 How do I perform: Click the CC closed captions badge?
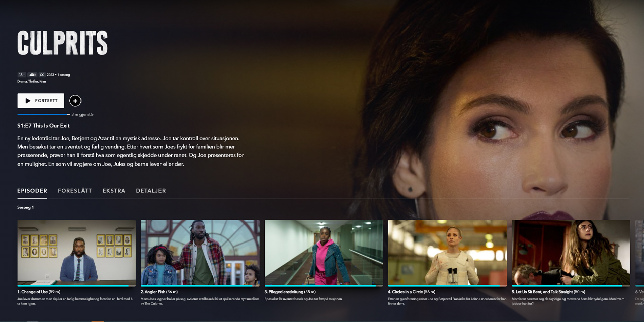click(42, 75)
